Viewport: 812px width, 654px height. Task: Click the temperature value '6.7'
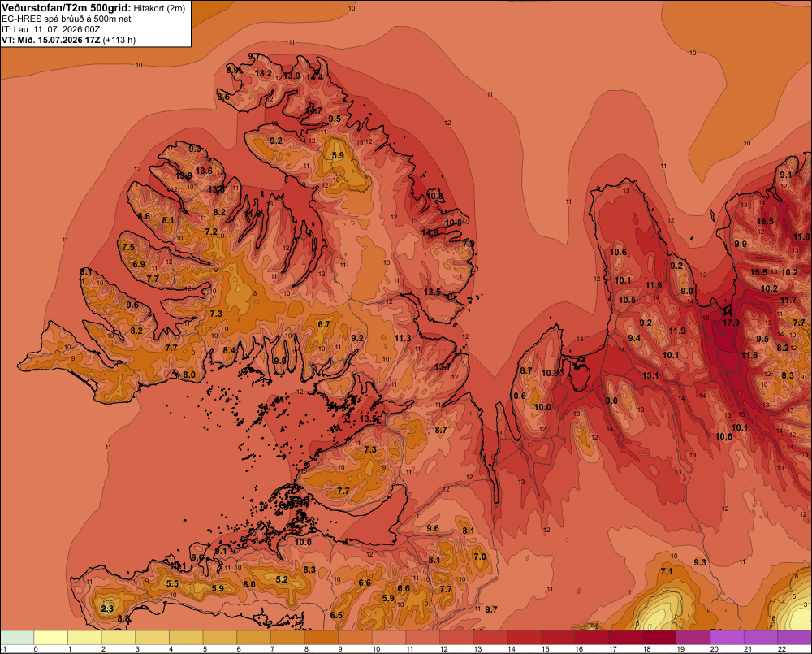coord(324,324)
